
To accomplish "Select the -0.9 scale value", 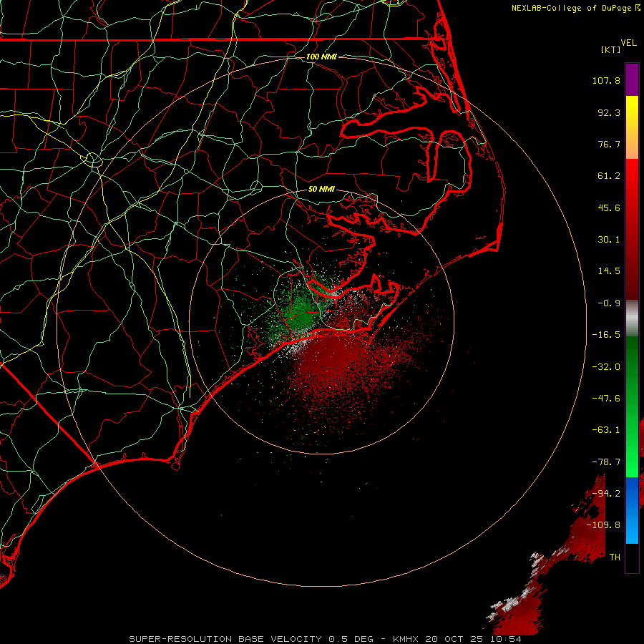I will [609, 303].
